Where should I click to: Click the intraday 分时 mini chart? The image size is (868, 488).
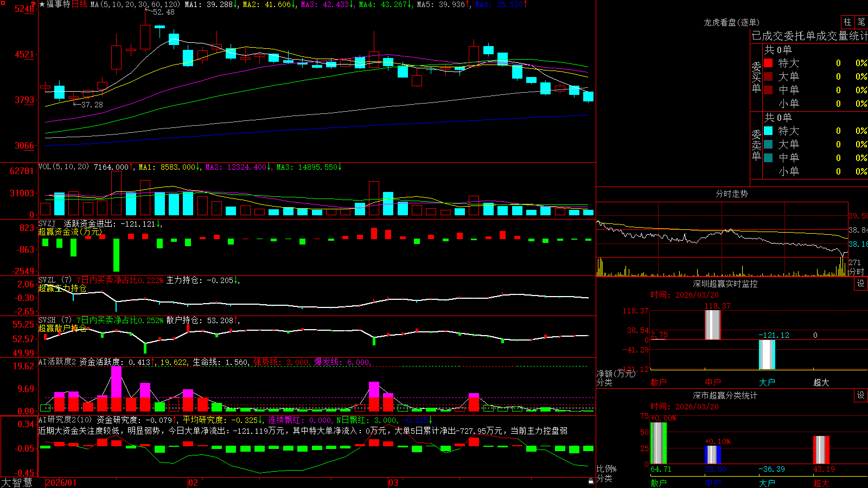[722, 239]
